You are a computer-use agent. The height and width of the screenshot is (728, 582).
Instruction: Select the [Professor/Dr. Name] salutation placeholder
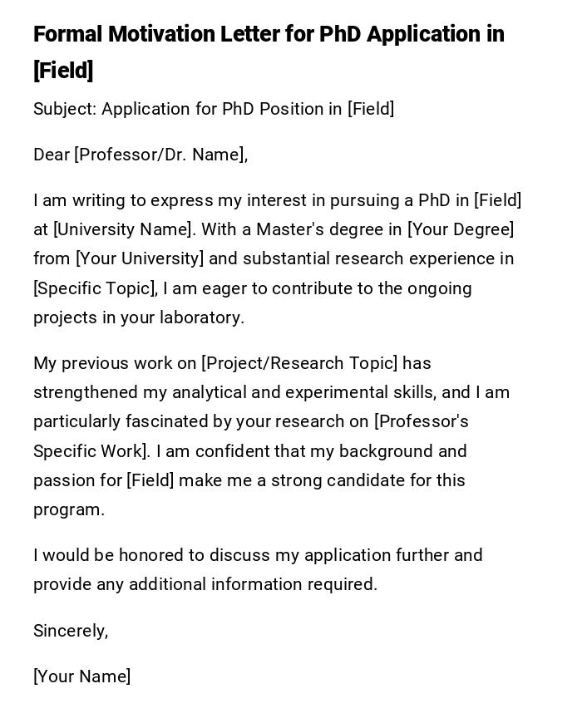[x=160, y=155]
